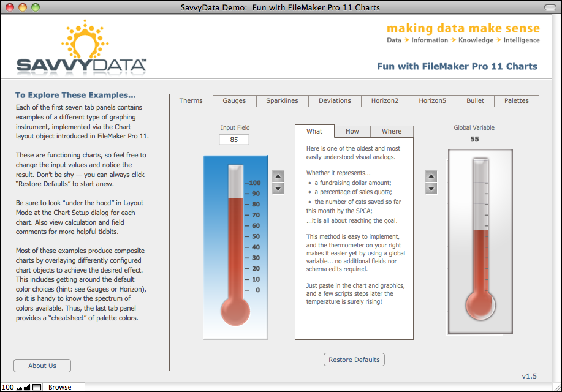Image resolution: width=562 pixels, height=392 pixels.
Task: Switch to the Deviations tab
Action: (335, 100)
